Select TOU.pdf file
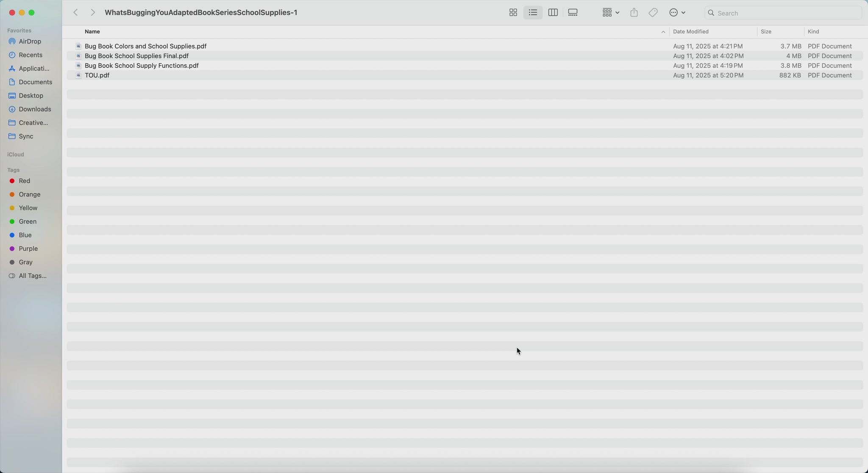 [97, 75]
